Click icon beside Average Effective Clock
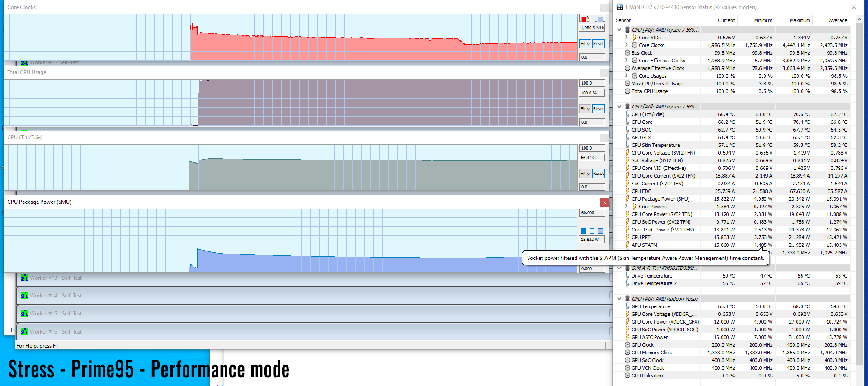Viewport: 868px width, 386px height. coord(627,68)
